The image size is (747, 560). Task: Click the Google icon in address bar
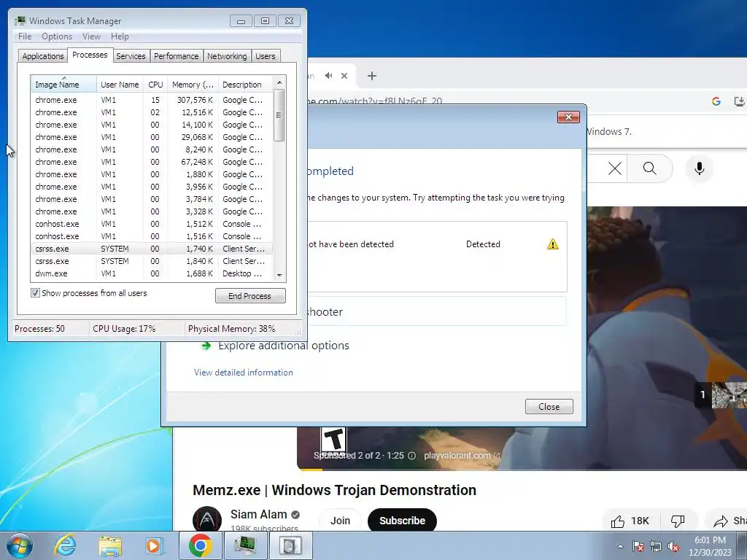pos(716,101)
